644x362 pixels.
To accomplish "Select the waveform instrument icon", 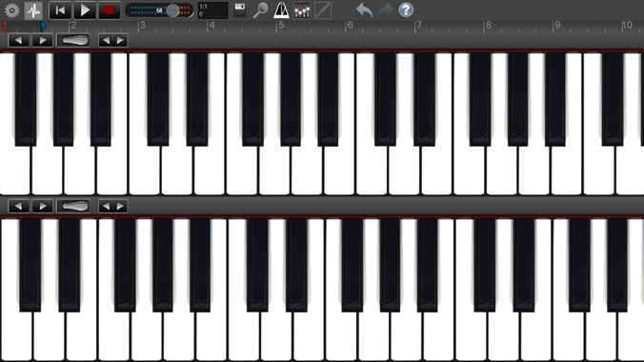I will [x=33, y=10].
